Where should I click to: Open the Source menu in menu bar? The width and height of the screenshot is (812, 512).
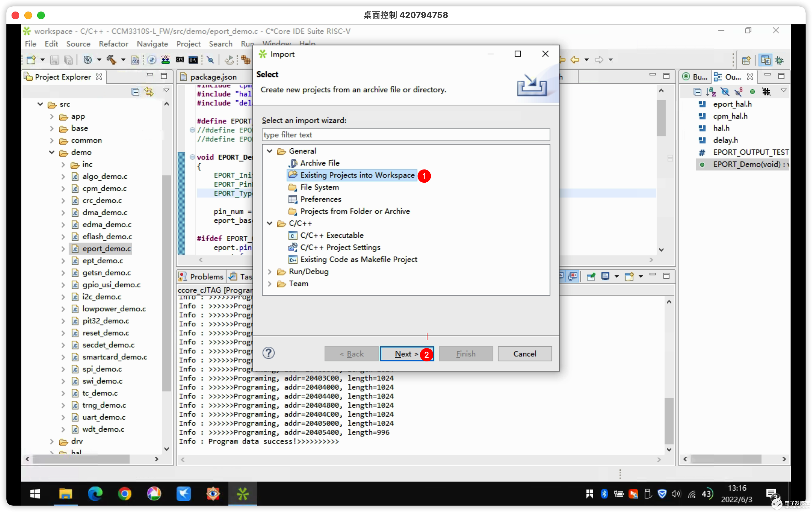[x=77, y=44]
